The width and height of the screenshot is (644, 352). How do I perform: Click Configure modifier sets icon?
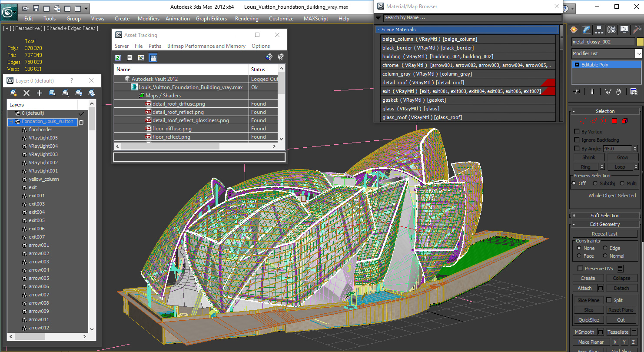click(x=634, y=92)
